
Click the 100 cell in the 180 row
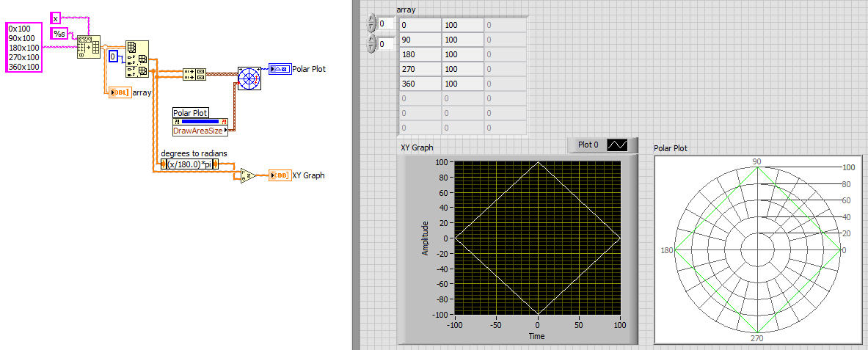462,54
